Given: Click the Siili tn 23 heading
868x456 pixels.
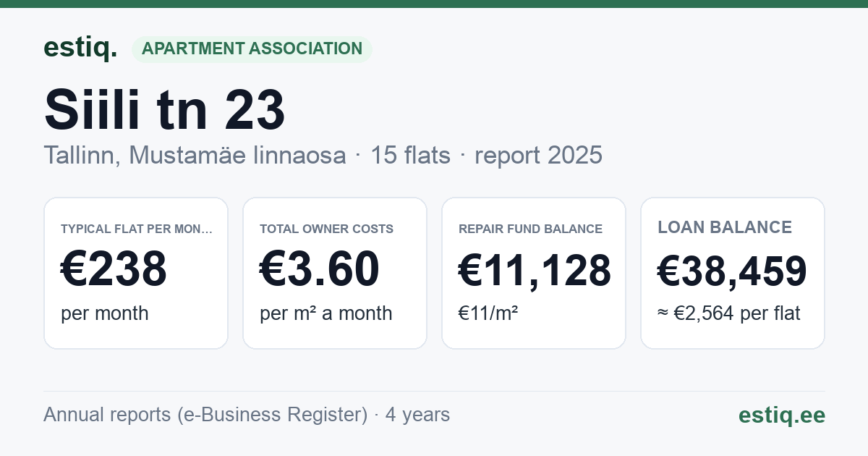Looking at the screenshot, I should (x=165, y=109).
